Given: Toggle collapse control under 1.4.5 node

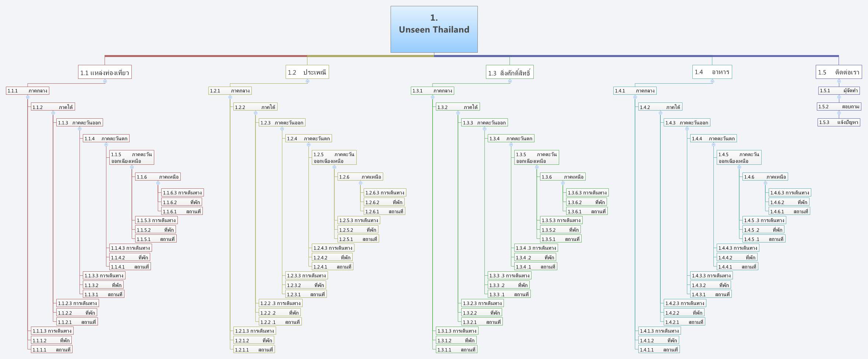Looking at the screenshot, I should point(738,168).
